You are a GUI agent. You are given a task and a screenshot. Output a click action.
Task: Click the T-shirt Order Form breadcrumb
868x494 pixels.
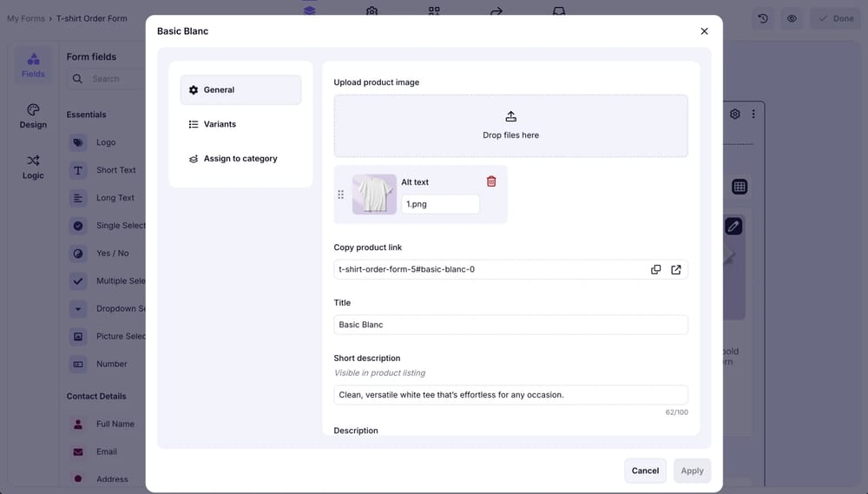(x=92, y=18)
